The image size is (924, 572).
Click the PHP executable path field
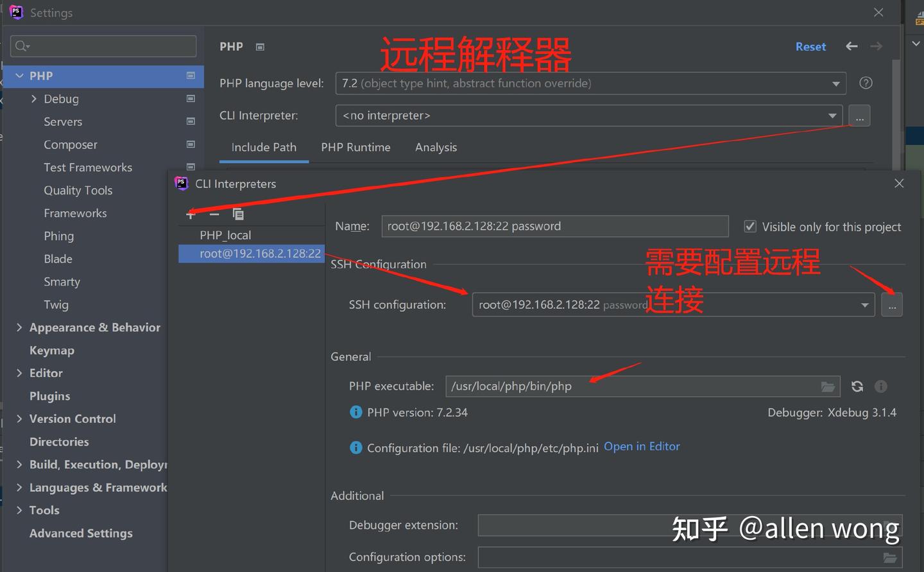pos(643,386)
